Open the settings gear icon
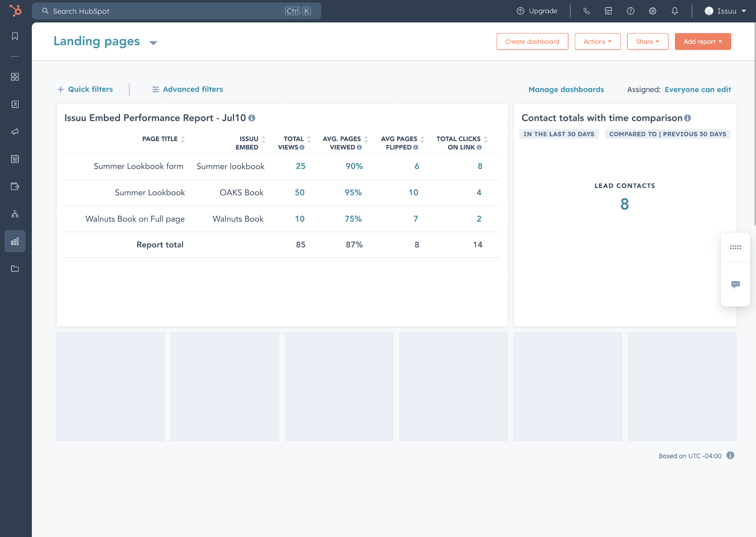Viewport: 756px width, 537px height. tap(653, 11)
